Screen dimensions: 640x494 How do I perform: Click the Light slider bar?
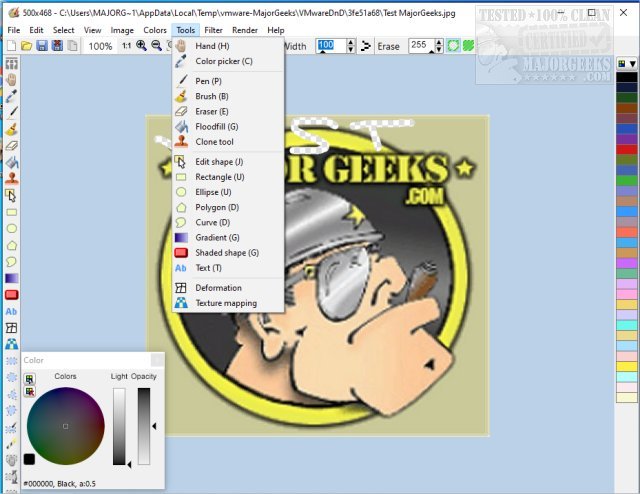click(119, 426)
